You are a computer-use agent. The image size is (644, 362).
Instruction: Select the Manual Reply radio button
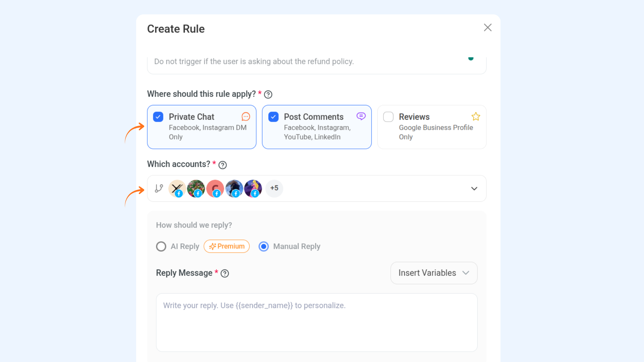(x=264, y=246)
